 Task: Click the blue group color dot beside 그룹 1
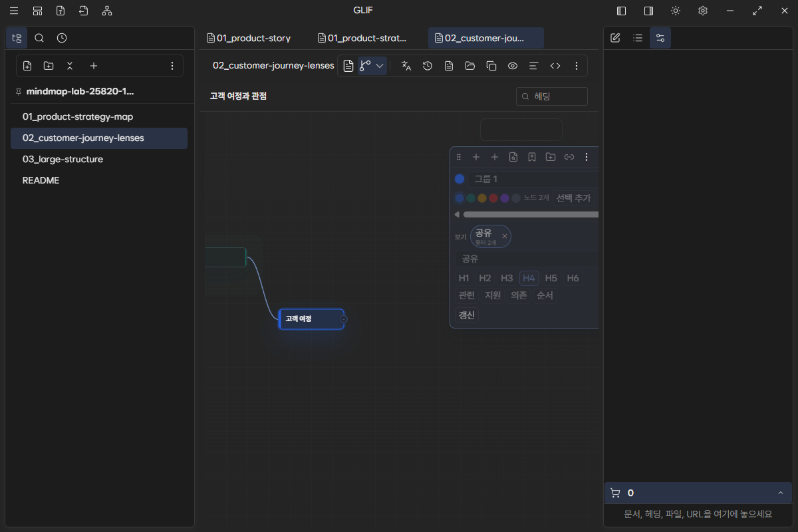[460, 179]
